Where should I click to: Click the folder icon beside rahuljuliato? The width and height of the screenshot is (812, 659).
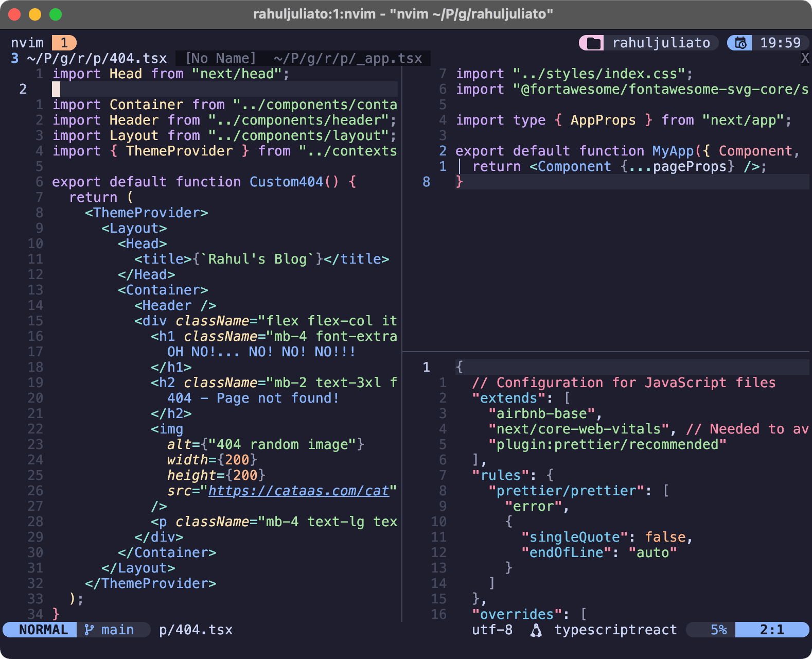(x=593, y=43)
